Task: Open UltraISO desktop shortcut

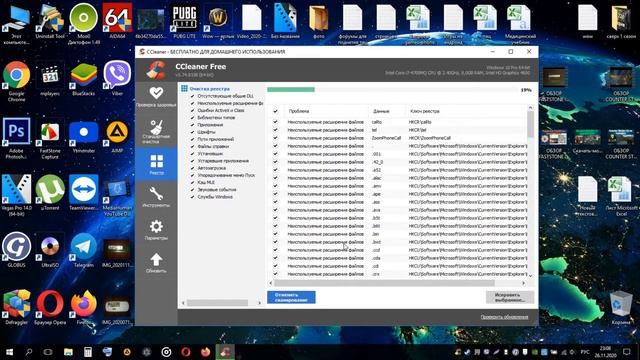Action: (x=50, y=250)
